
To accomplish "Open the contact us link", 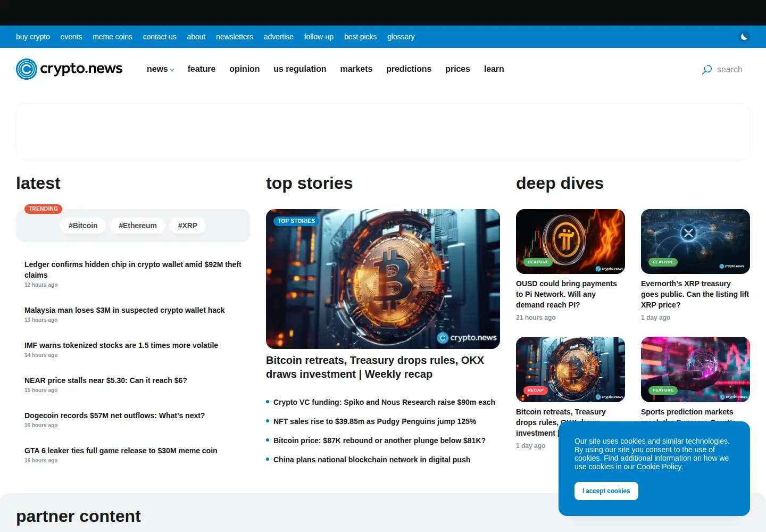I will click(160, 37).
